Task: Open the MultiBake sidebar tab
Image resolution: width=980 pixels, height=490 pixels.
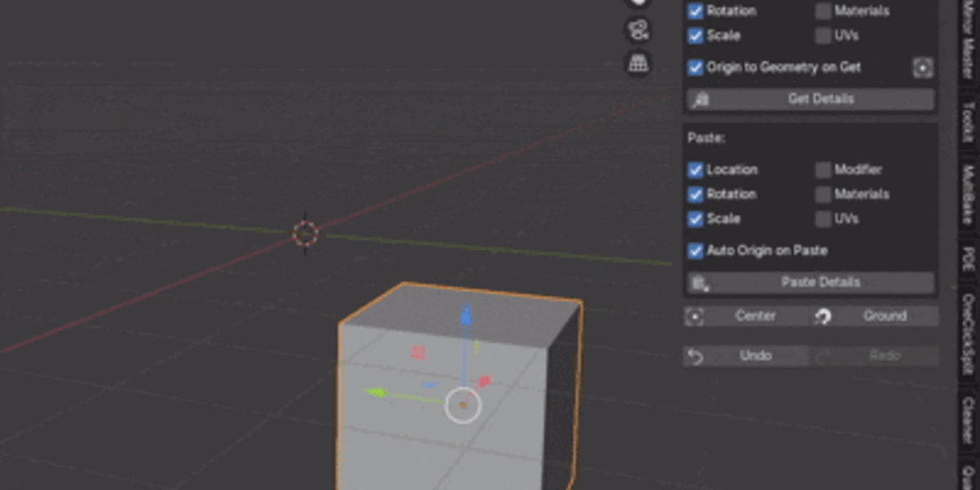Action: coord(969,196)
